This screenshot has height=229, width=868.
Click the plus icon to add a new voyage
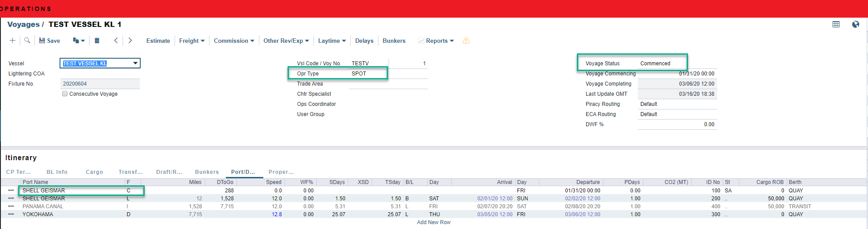point(12,41)
